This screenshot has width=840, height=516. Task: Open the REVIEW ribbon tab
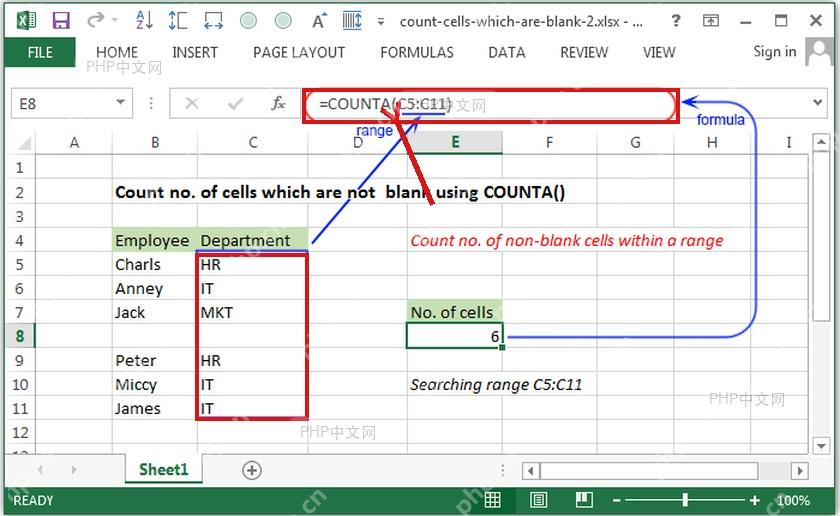[x=584, y=53]
